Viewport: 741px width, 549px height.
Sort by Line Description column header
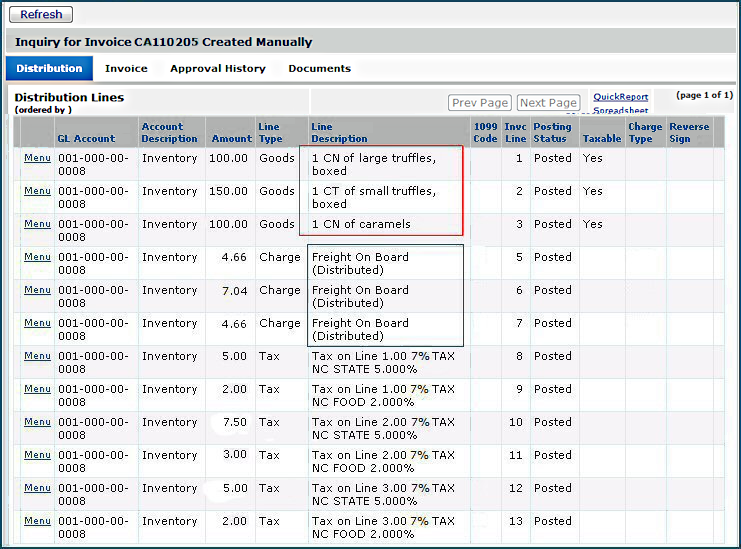click(339, 139)
